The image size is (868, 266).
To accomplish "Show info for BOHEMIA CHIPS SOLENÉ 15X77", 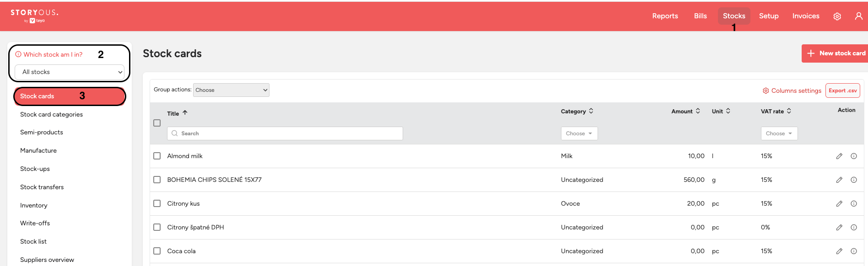I will click(854, 180).
